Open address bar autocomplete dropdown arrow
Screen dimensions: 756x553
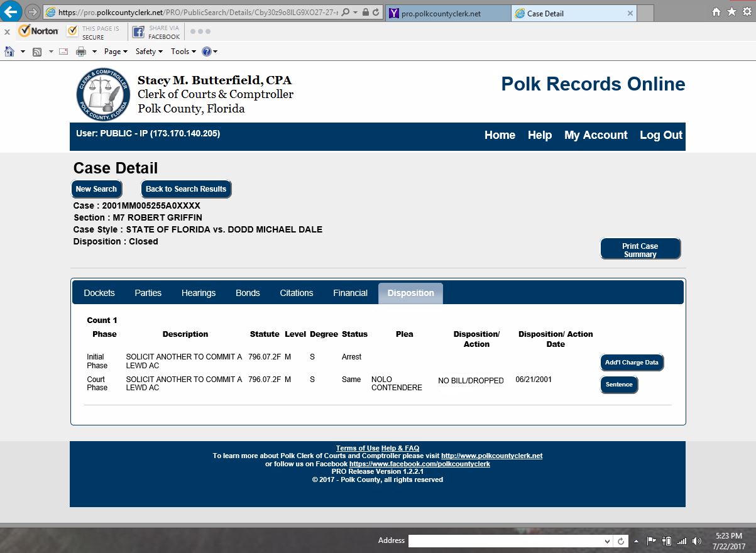pyautogui.click(x=356, y=13)
